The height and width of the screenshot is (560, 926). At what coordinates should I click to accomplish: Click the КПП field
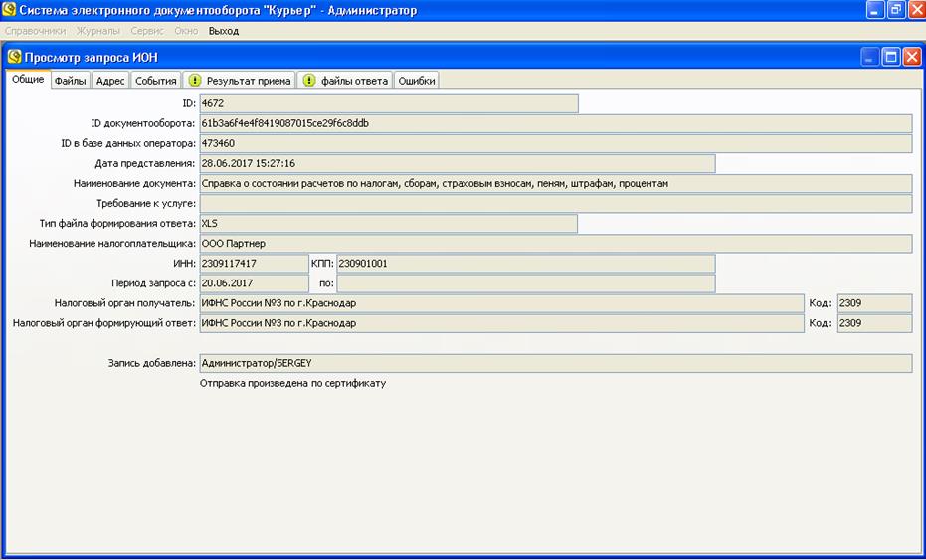(525, 263)
